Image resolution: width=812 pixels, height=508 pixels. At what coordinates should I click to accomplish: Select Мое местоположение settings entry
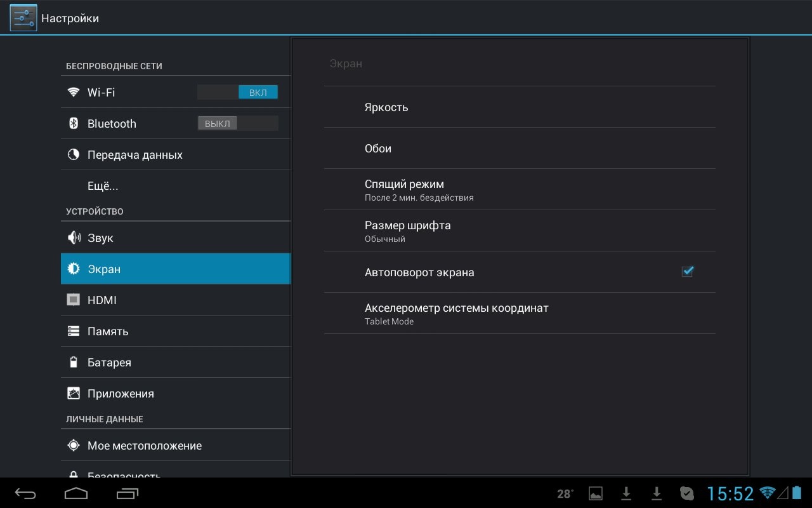click(x=145, y=446)
